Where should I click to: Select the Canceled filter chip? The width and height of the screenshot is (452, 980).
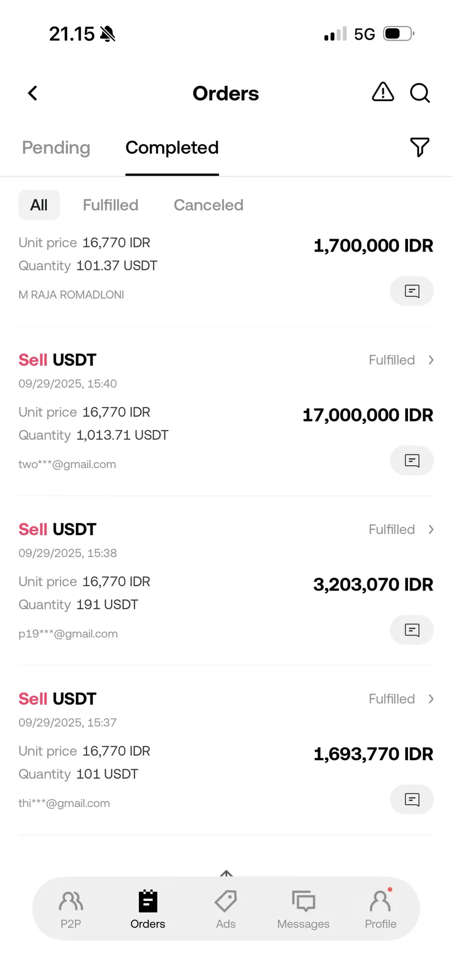tap(208, 205)
